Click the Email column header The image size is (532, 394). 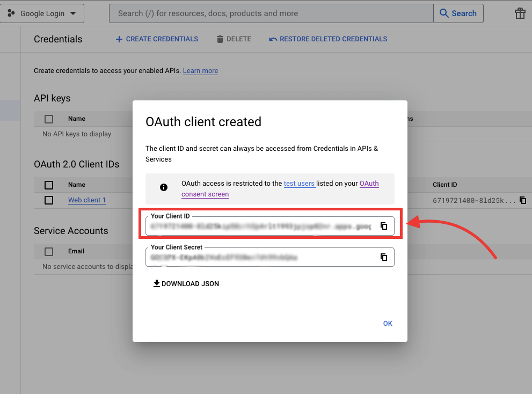(x=76, y=251)
